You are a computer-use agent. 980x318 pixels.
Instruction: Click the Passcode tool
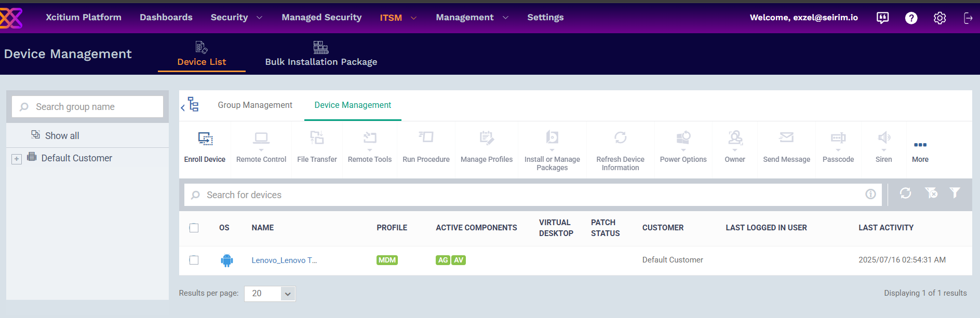(x=838, y=147)
